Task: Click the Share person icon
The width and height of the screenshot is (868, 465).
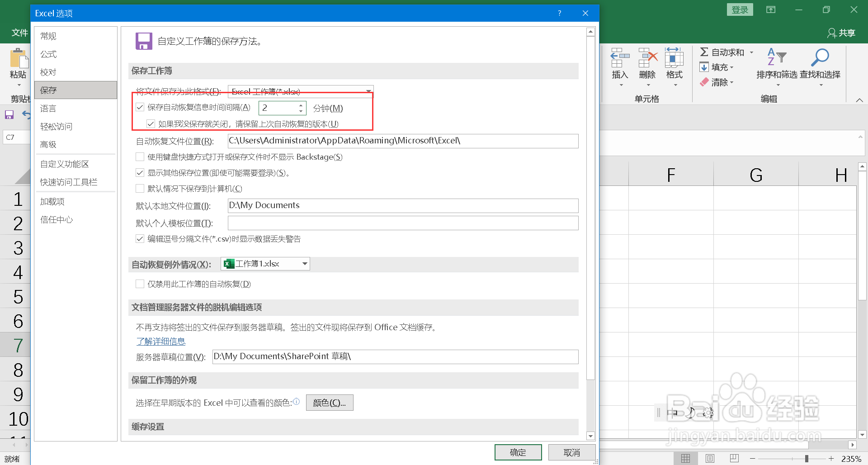Action: (x=831, y=33)
